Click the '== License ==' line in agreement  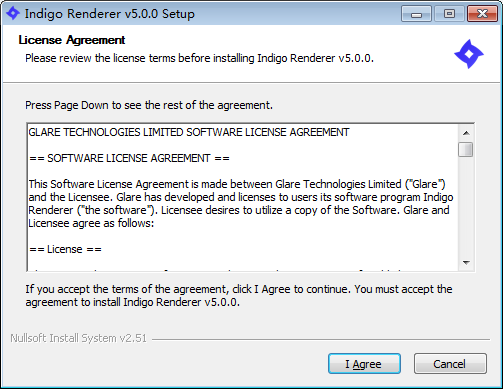65,249
